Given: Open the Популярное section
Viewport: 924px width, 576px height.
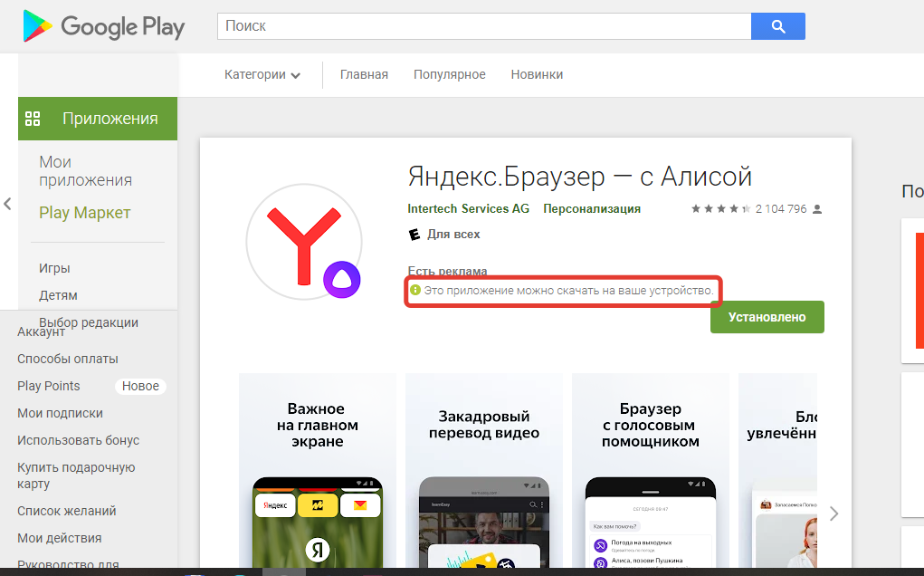Looking at the screenshot, I should pos(449,74).
